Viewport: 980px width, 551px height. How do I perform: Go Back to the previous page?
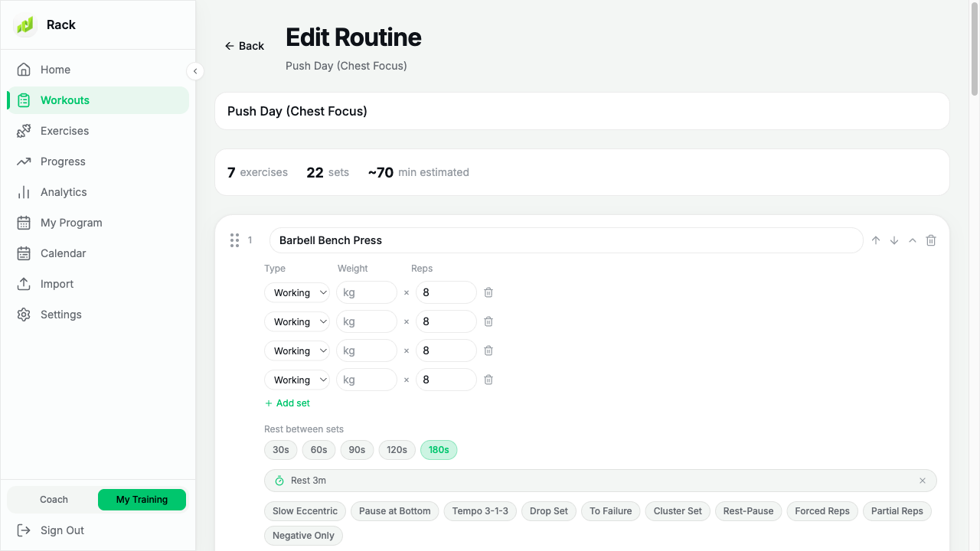coord(244,46)
